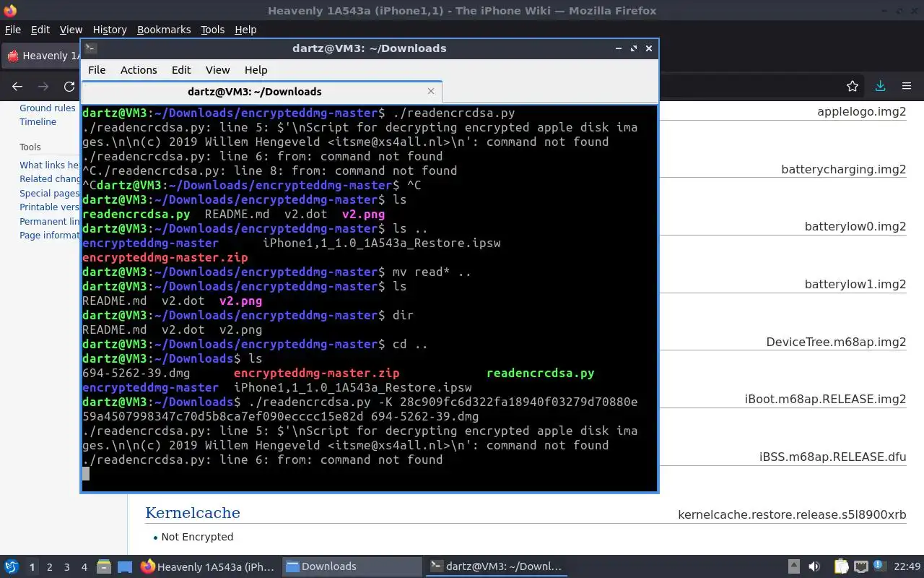Open Special pages sidebar link
This screenshot has height=578, width=924.
click(49, 193)
